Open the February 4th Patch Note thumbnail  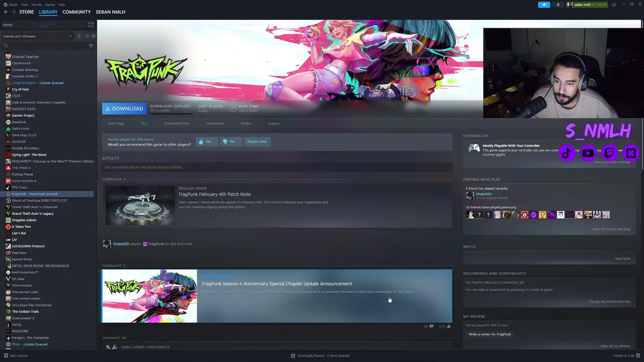pyautogui.click(x=140, y=205)
